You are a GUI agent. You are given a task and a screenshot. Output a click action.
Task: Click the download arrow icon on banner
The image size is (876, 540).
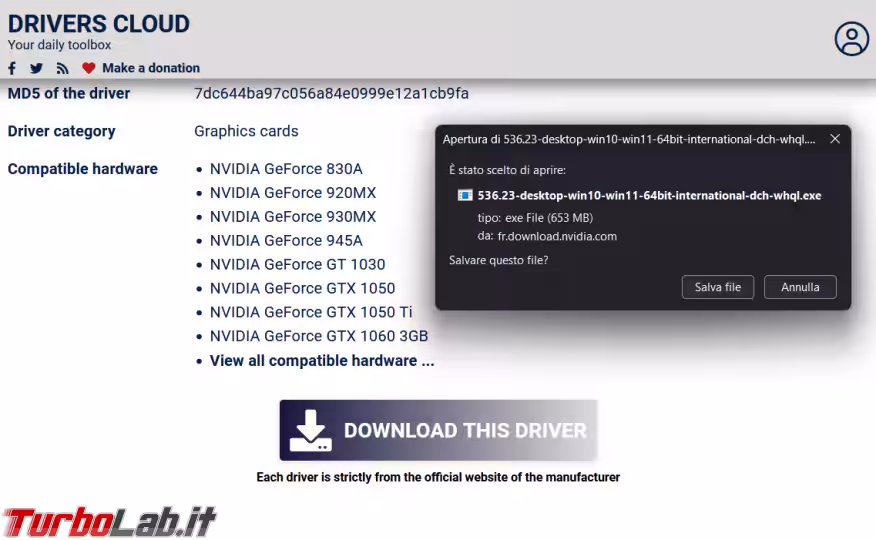click(x=311, y=431)
